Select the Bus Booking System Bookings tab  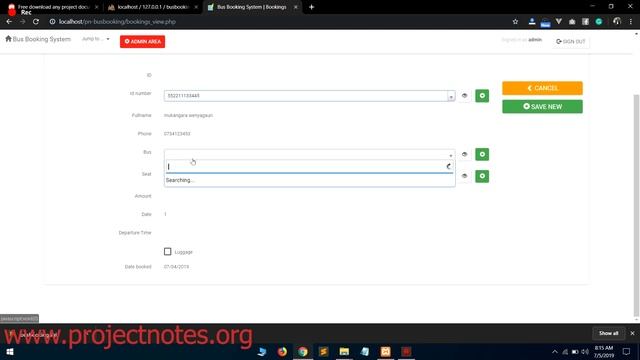[251, 7]
